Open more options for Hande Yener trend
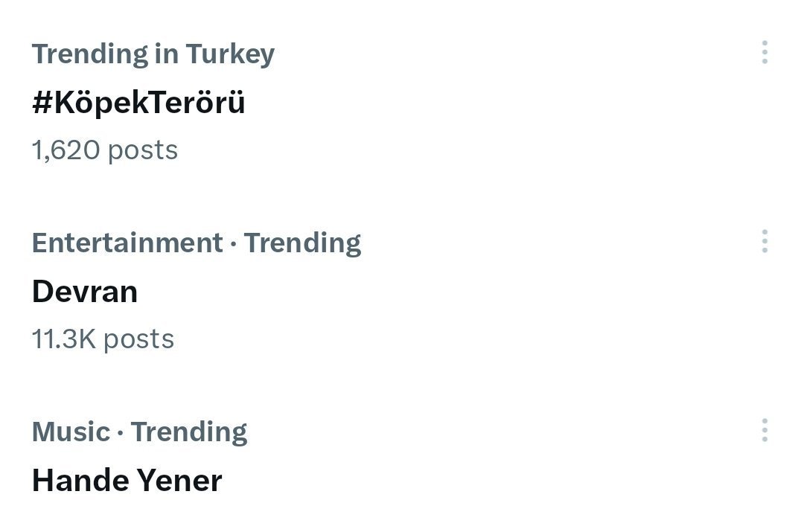 pos(765,431)
